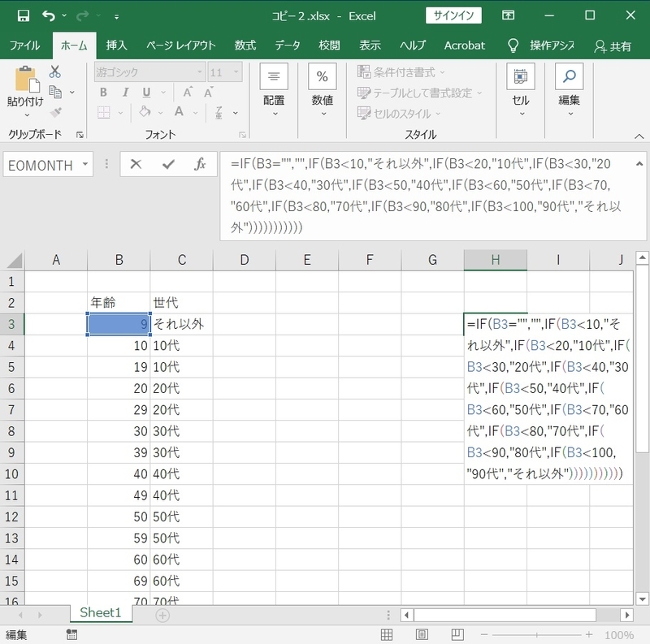Click the macro record status bar icon
Image resolution: width=650 pixels, height=644 pixels.
pos(71,634)
